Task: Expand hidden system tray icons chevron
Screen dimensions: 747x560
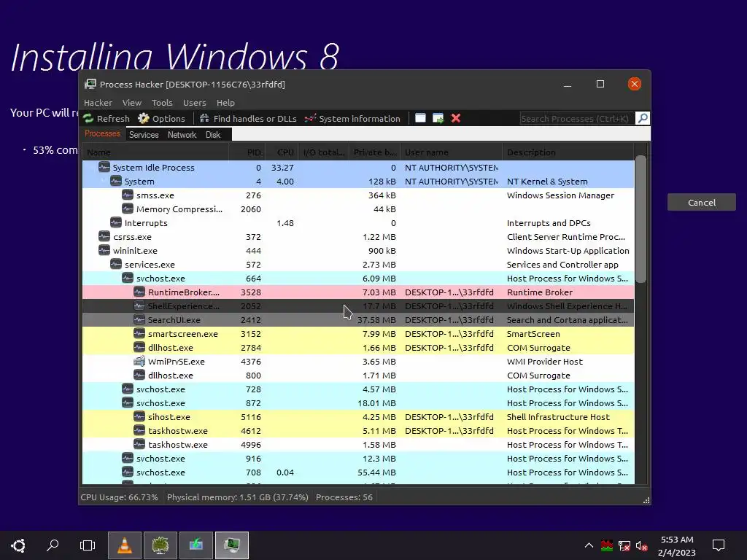Action: click(589, 545)
